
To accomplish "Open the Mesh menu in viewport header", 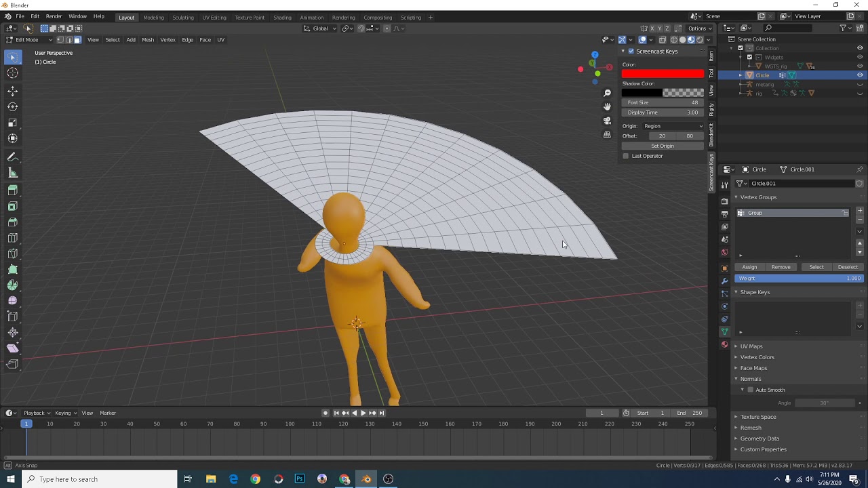I will pos(148,40).
